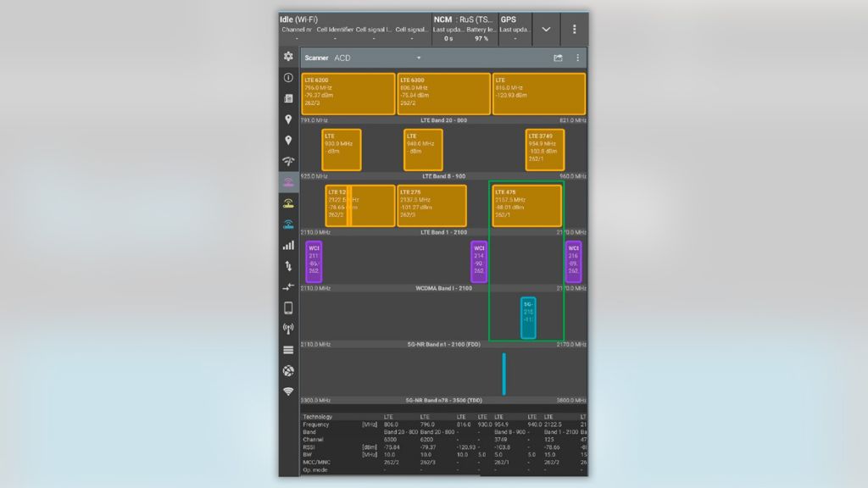Select the cyan bar in Band n78
868x488 pixels.
point(505,373)
